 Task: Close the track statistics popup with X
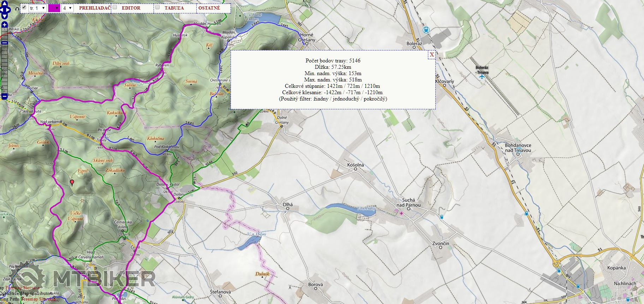(431, 55)
